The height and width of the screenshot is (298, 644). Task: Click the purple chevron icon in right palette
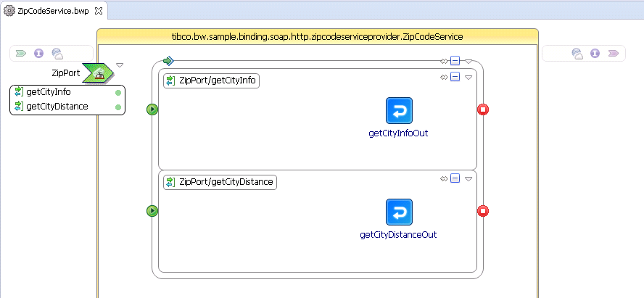[x=614, y=54]
